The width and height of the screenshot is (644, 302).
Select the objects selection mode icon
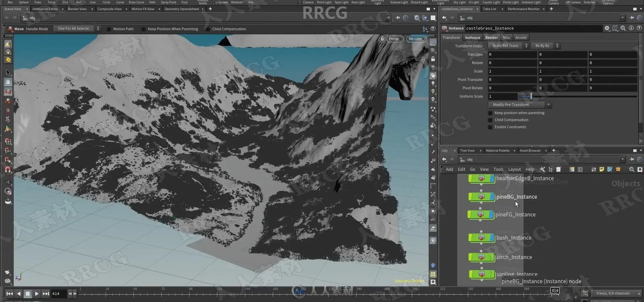[8, 44]
